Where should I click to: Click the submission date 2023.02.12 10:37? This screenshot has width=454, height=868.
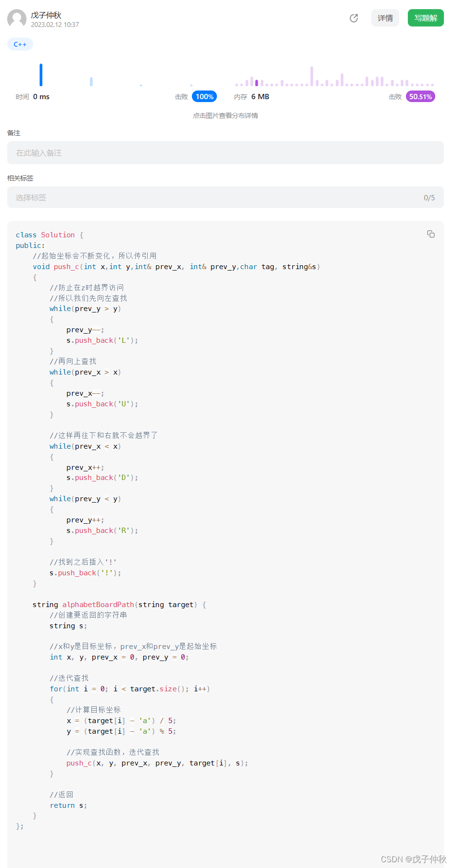[x=55, y=25]
